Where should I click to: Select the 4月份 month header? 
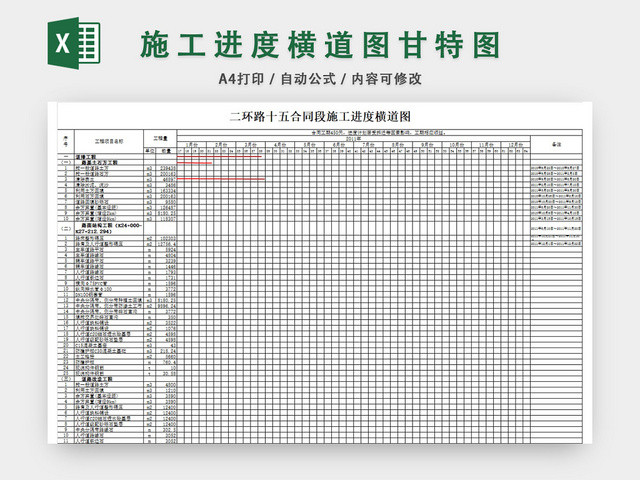pos(280,145)
